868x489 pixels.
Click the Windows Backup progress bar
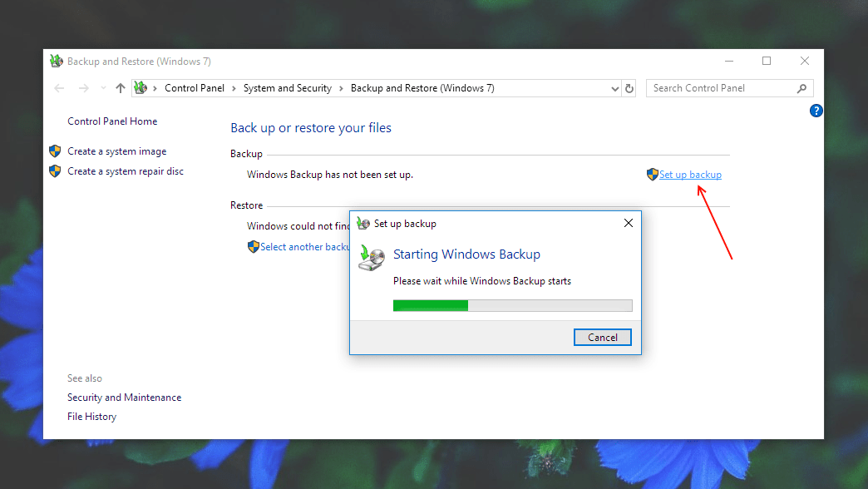512,305
